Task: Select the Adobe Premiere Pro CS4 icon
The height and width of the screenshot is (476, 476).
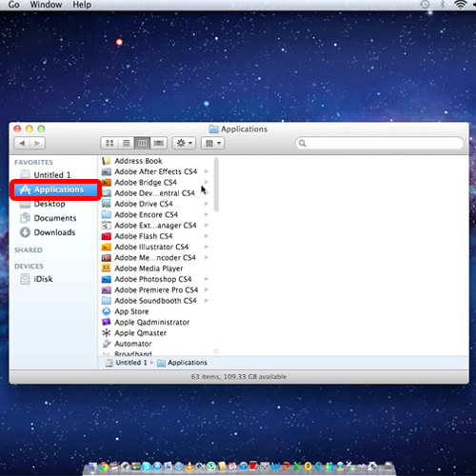Action: 106,290
